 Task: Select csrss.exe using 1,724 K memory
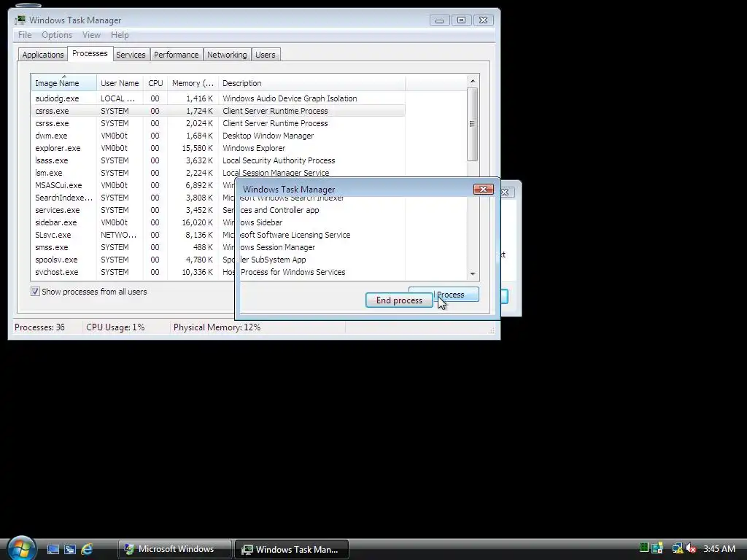pyautogui.click(x=218, y=111)
